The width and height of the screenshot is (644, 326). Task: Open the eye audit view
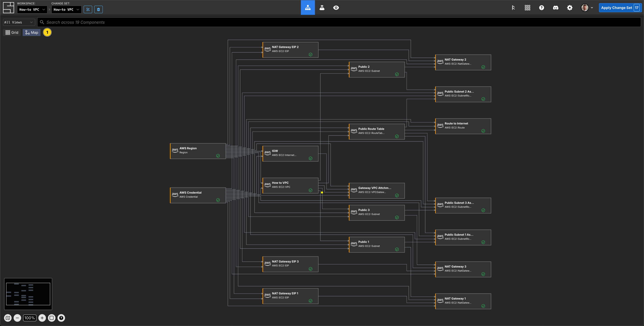click(x=336, y=8)
